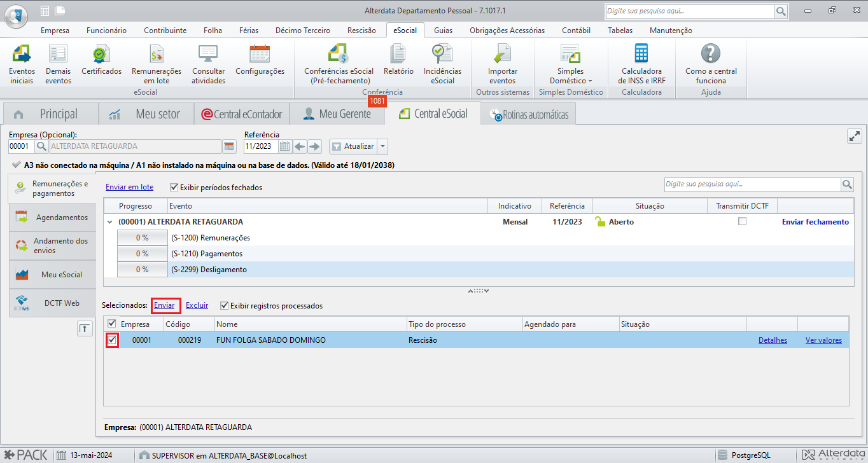This screenshot has height=463, width=868.
Task: Click the grid icon in the title bar
Action: [x=45, y=11]
